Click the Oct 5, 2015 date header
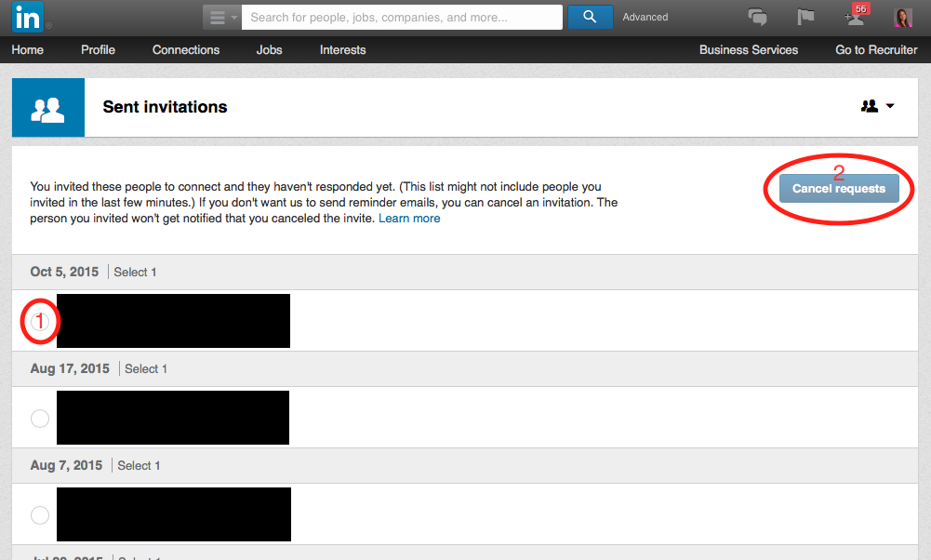931x560 pixels. click(x=64, y=272)
